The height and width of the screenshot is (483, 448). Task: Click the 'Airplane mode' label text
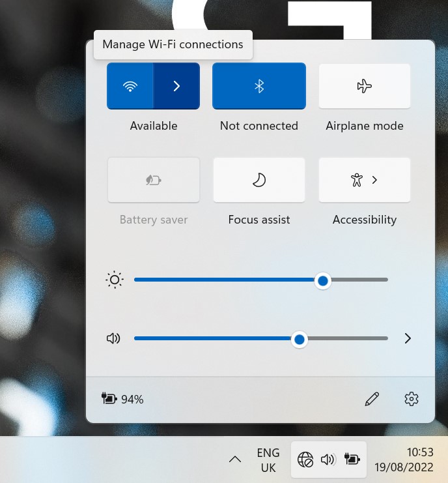(365, 126)
